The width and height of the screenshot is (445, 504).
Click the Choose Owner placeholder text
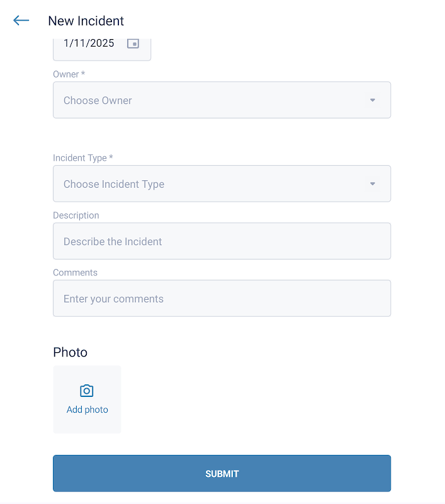[98, 100]
